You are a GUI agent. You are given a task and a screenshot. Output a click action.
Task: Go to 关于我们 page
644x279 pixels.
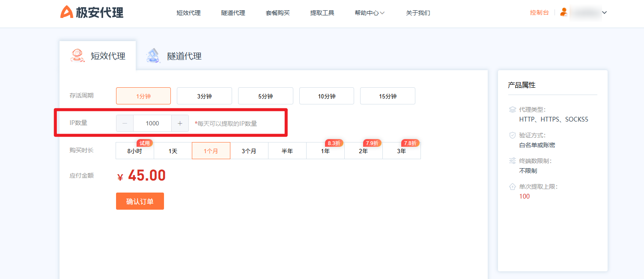pyautogui.click(x=418, y=13)
